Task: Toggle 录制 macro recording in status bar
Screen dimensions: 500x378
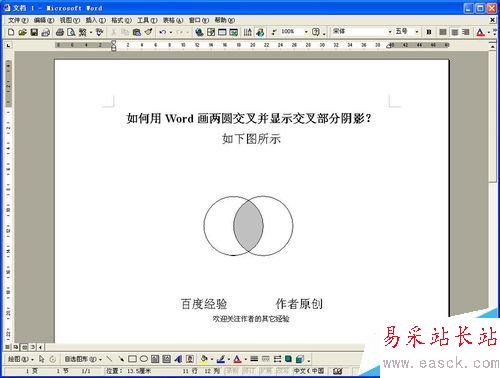Action: click(x=231, y=371)
